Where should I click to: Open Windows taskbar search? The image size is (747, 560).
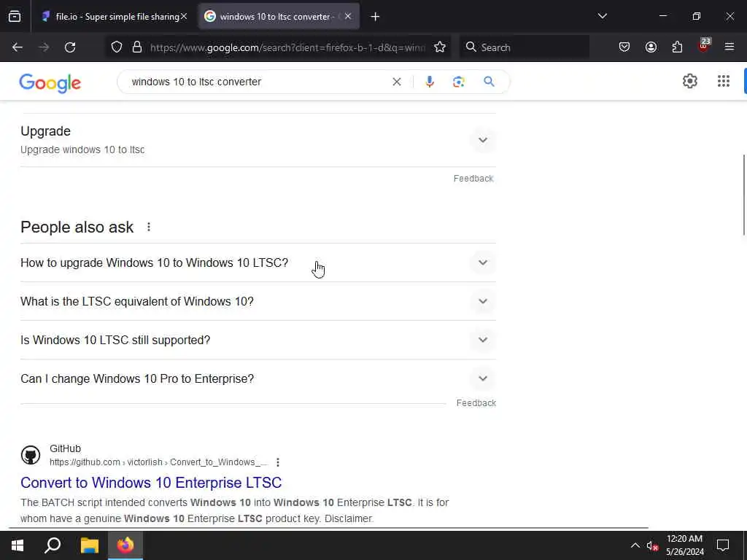pyautogui.click(x=53, y=545)
